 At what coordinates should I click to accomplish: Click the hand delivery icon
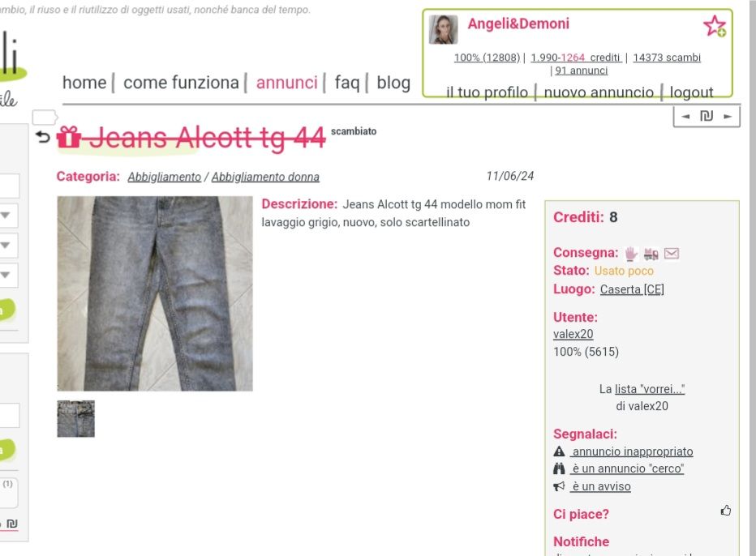630,254
